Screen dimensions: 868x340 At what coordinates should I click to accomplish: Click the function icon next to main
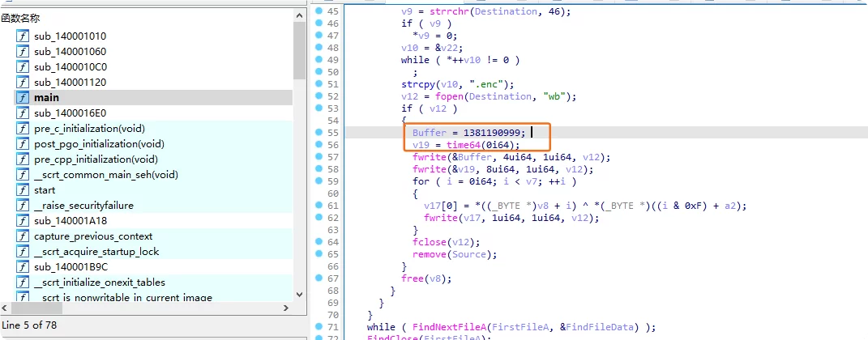tap(23, 98)
